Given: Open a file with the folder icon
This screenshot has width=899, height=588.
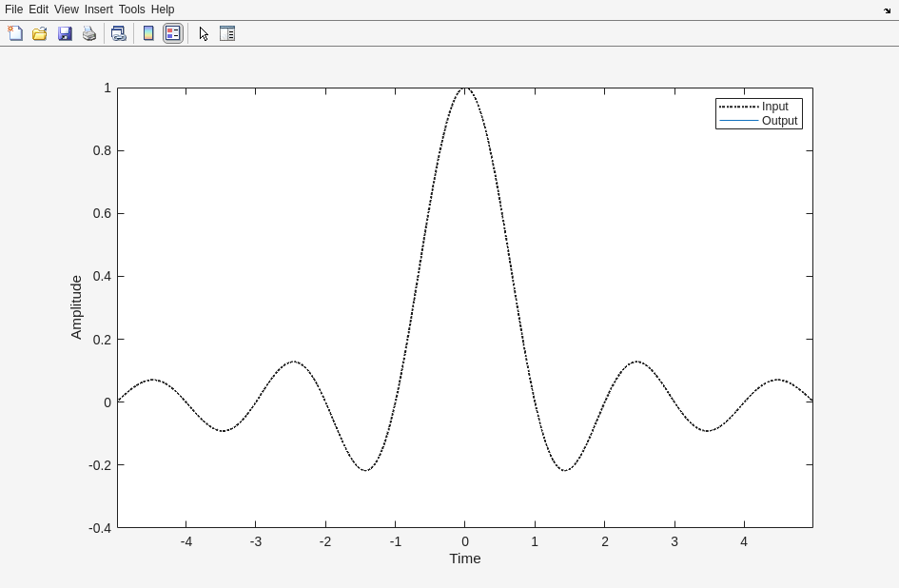Looking at the screenshot, I should (x=40, y=33).
